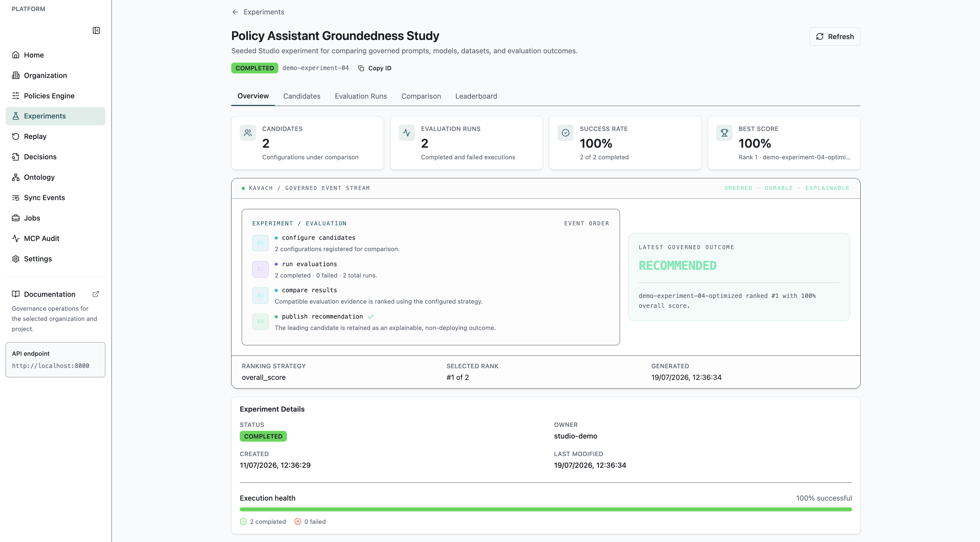Click the green check next to 2 completed

click(x=243, y=522)
